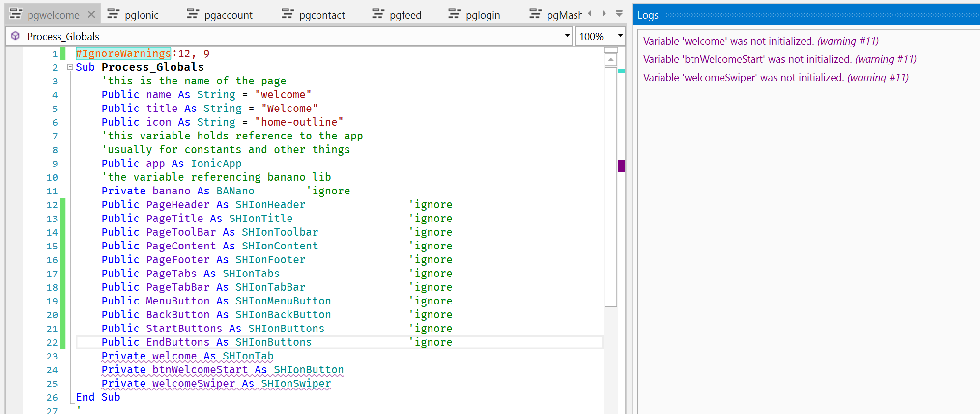Click the editor vertical scrollbar thumb
Screen dimensions: 980x414
pyautogui.click(x=611, y=187)
